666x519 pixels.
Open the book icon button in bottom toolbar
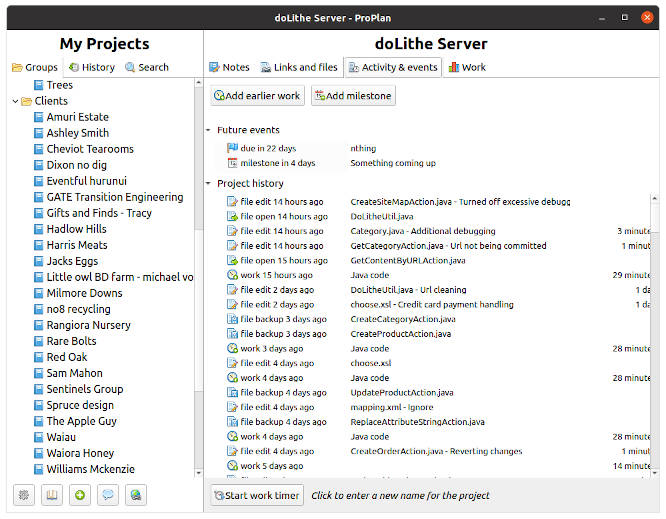pyautogui.click(x=52, y=495)
